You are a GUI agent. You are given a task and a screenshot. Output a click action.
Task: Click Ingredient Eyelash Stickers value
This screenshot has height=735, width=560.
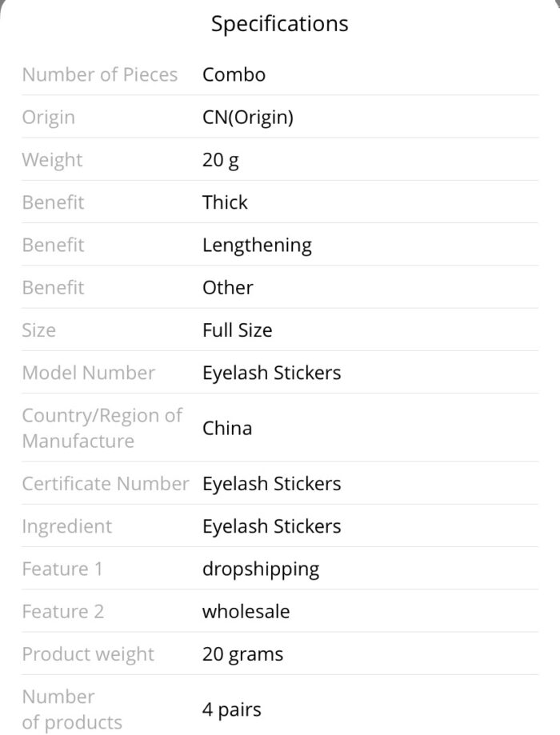pos(272,526)
